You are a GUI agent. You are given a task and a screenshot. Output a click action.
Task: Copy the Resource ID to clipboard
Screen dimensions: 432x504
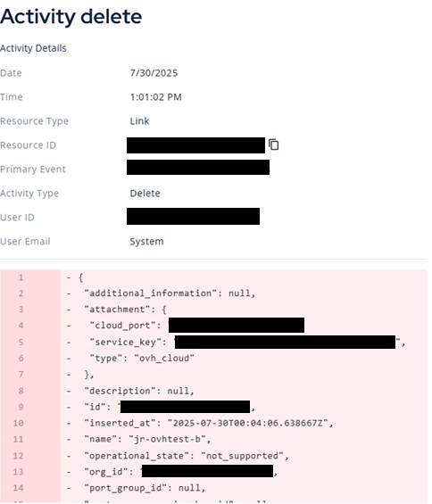[273, 145]
